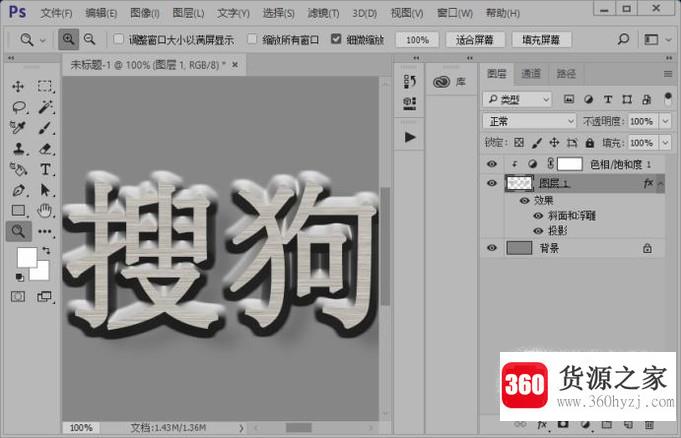681x438 pixels.
Task: Filter layers by type (T) icon
Action: 608,100
